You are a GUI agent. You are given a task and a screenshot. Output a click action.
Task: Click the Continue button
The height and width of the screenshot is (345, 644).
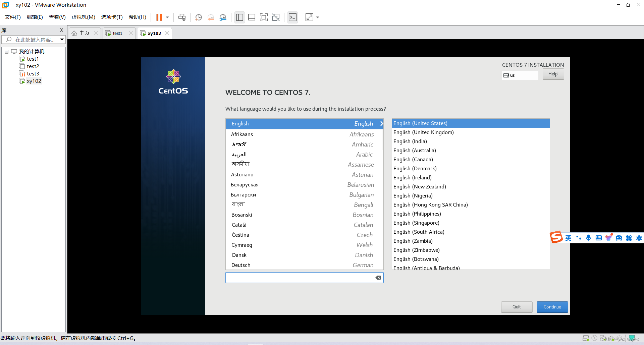click(x=552, y=307)
